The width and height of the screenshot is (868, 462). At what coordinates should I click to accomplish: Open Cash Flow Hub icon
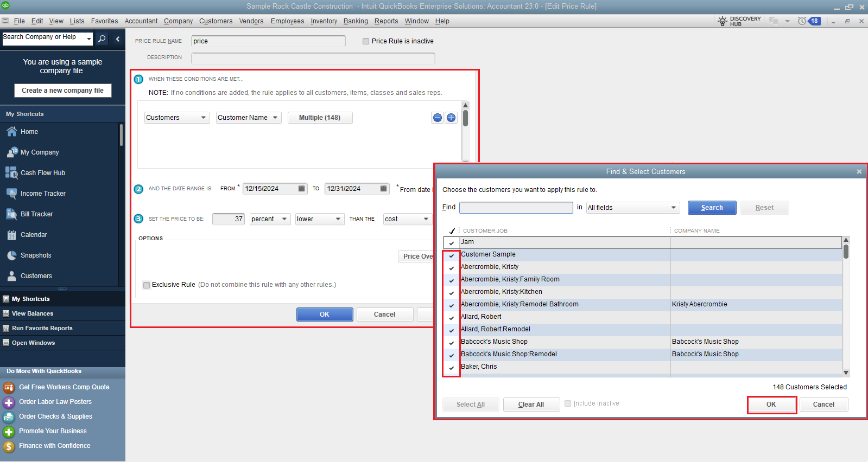pyautogui.click(x=11, y=173)
